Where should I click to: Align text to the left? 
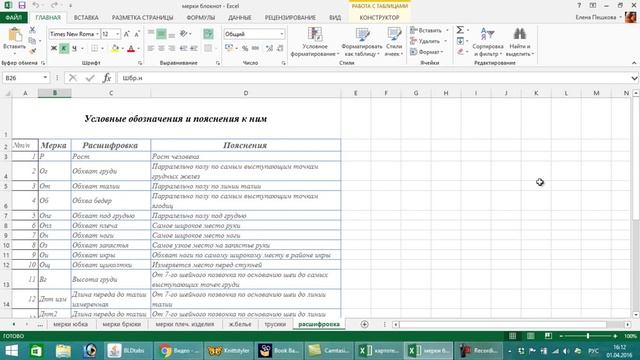pyautogui.click(x=151, y=48)
